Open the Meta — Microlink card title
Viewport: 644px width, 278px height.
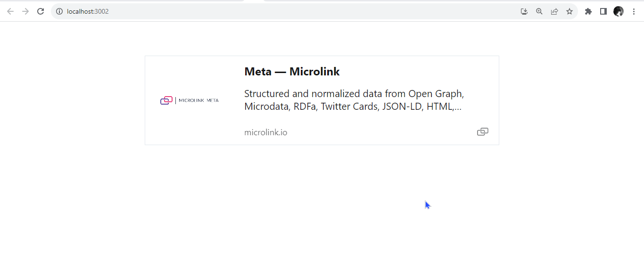292,72
